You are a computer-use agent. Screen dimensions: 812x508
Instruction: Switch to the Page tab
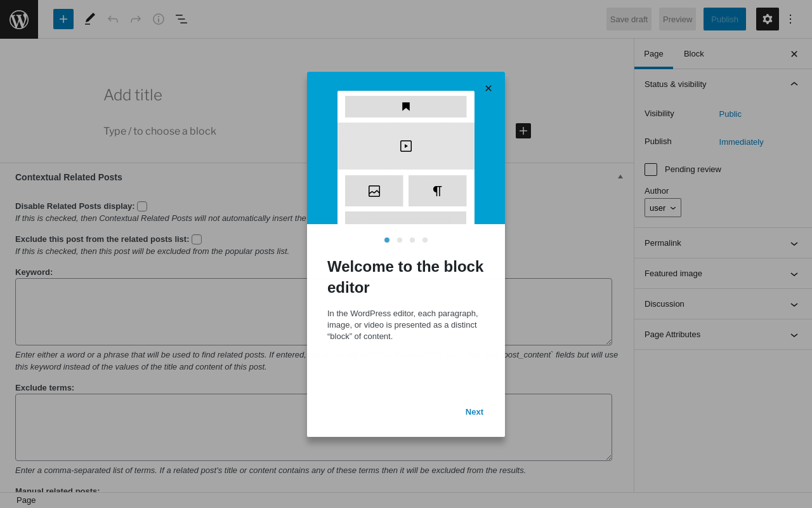pos(653,54)
